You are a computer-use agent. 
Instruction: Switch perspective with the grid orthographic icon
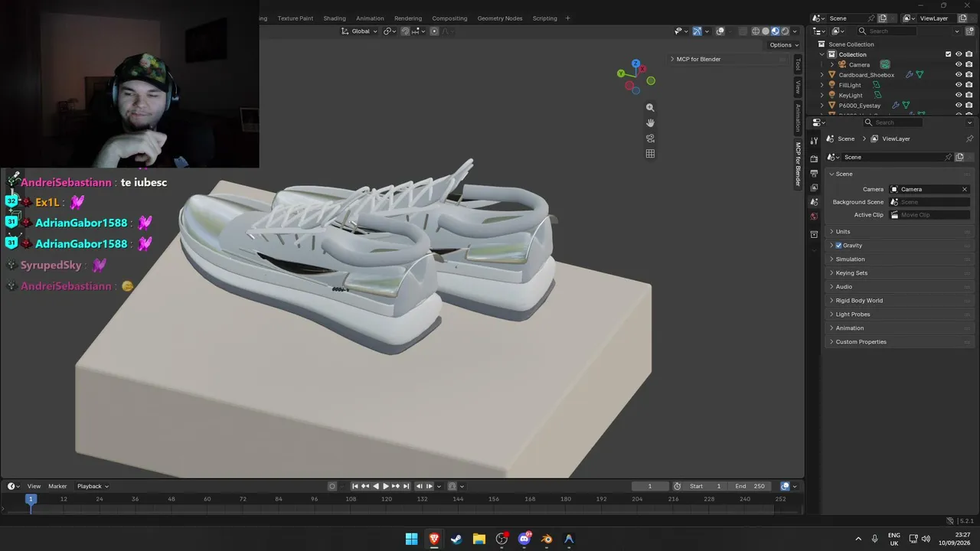pos(650,154)
